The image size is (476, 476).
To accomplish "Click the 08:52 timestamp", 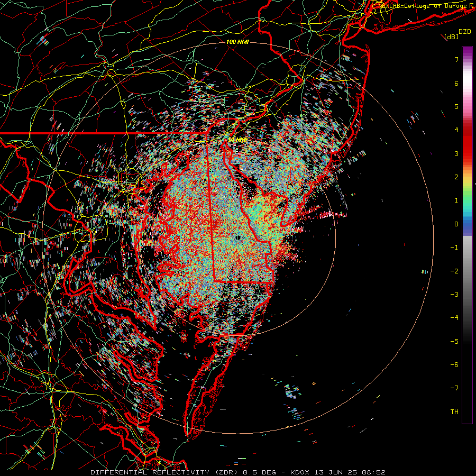I will [373, 472].
